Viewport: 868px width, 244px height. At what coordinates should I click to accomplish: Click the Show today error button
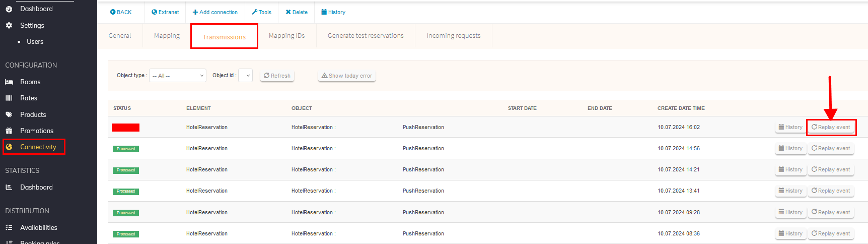[347, 76]
